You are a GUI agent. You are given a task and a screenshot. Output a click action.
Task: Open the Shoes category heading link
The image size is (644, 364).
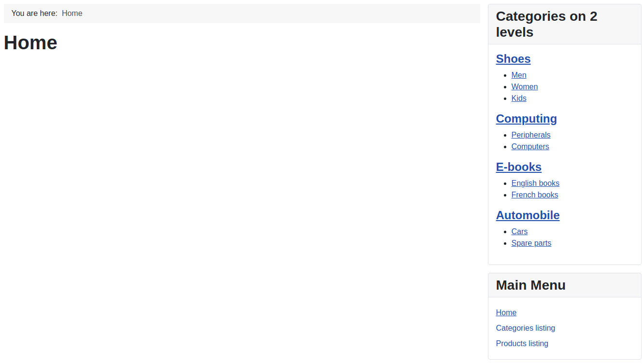(513, 59)
